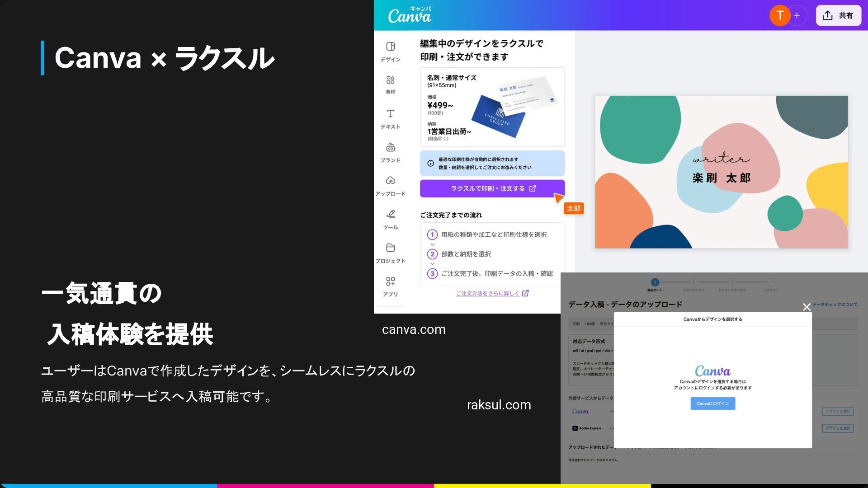Click the 共有 share button

pos(838,16)
